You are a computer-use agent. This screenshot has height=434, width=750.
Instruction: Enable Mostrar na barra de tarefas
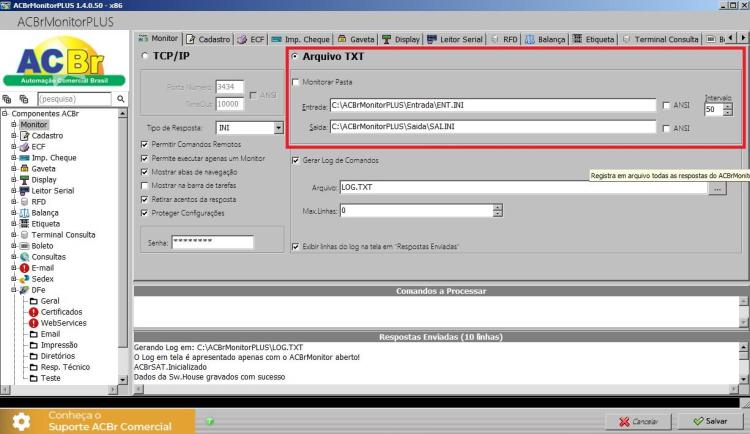(144, 186)
